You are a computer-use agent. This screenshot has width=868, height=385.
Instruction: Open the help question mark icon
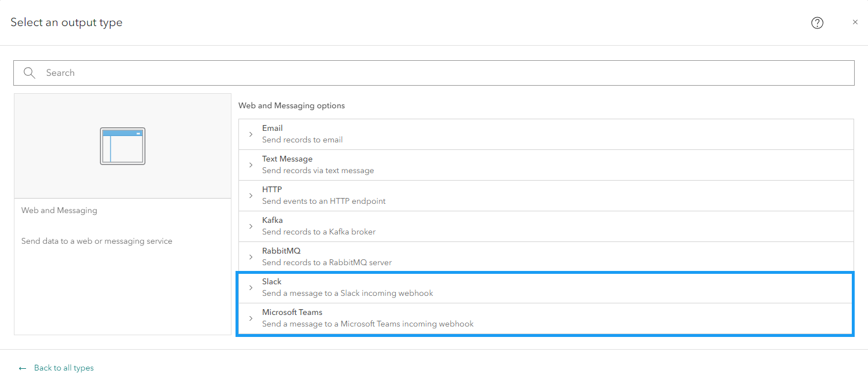click(x=817, y=23)
